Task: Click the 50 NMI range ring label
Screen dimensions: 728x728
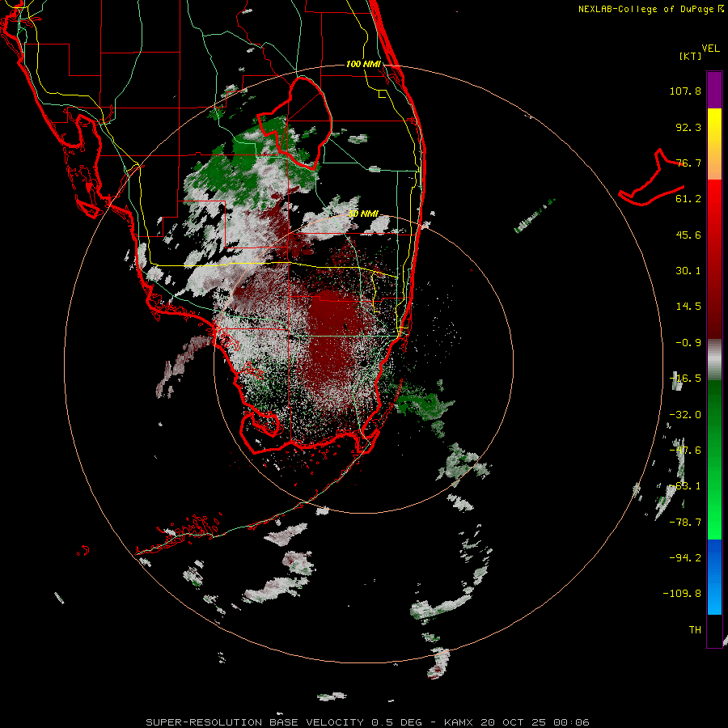Action: pyautogui.click(x=363, y=214)
